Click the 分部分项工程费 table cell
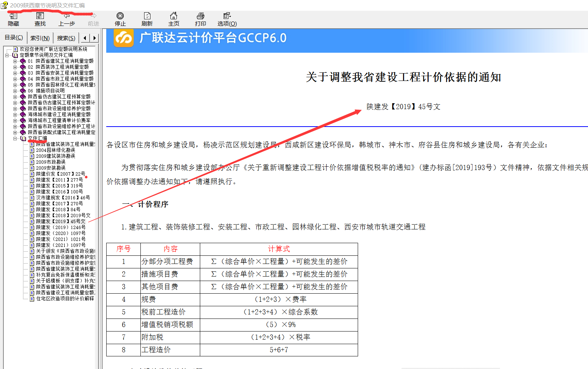The image size is (588, 369). (x=170, y=261)
